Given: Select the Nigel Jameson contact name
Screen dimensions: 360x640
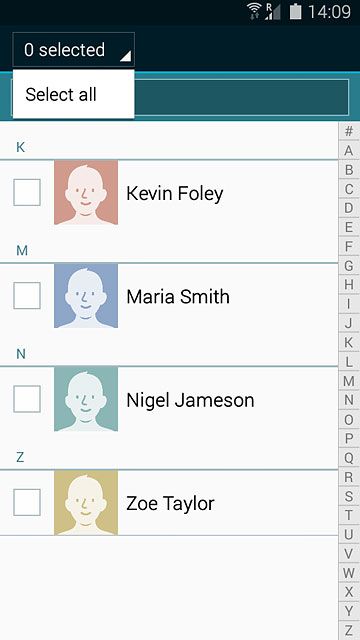Looking at the screenshot, I should pos(190,400).
